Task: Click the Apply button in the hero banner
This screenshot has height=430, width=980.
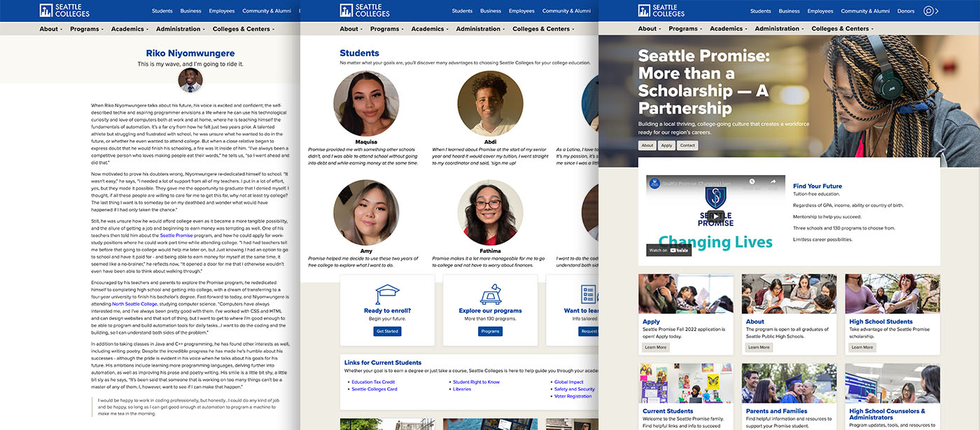Action: (x=667, y=146)
